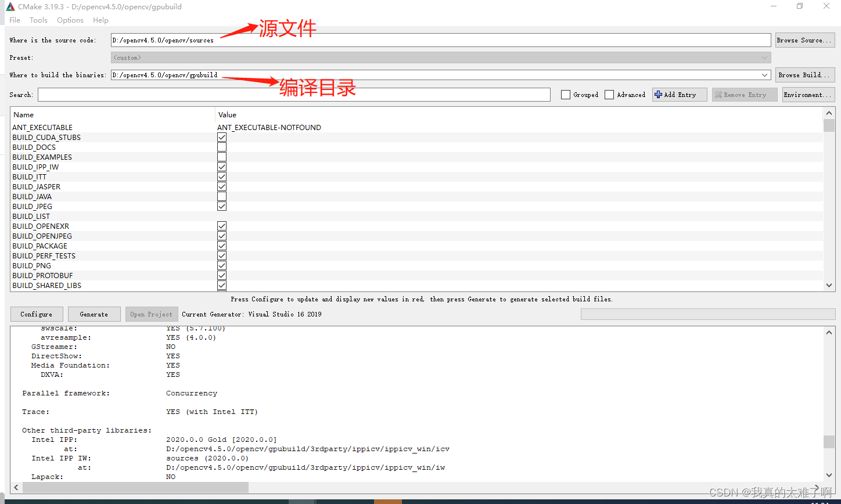Click 'Current Generator: Visual Studio 16 2019' label
Screen dimensions: 841x504
(251, 314)
